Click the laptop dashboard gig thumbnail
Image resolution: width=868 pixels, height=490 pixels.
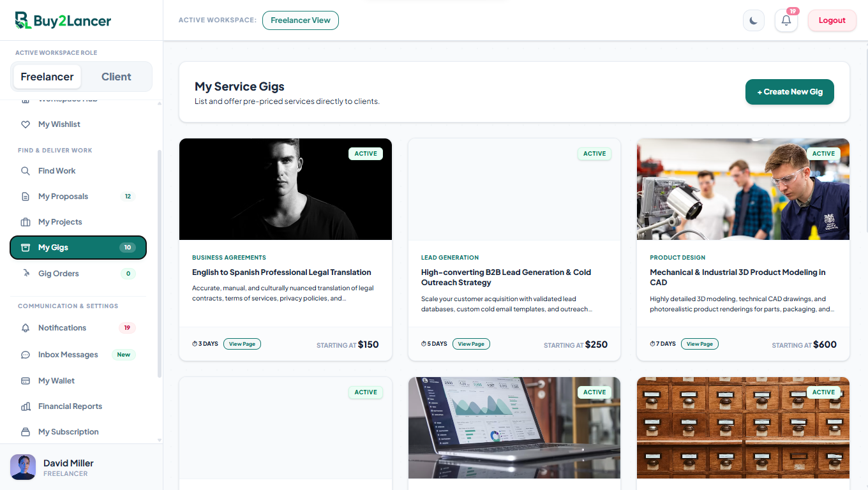tap(514, 427)
